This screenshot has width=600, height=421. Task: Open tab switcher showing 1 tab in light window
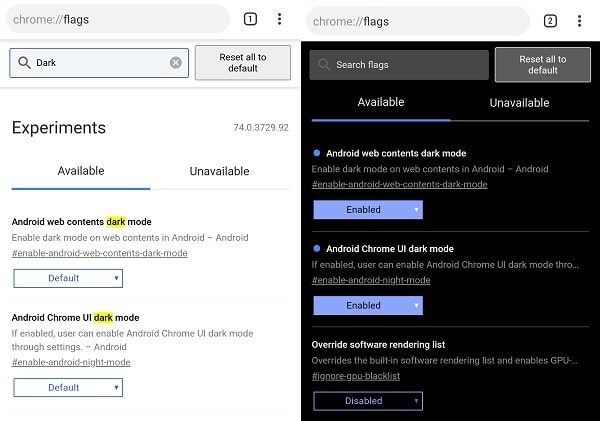click(x=250, y=19)
